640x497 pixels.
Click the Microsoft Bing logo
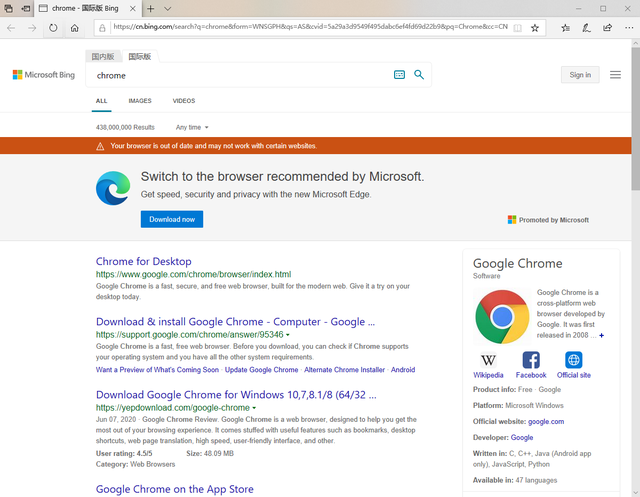(x=44, y=75)
